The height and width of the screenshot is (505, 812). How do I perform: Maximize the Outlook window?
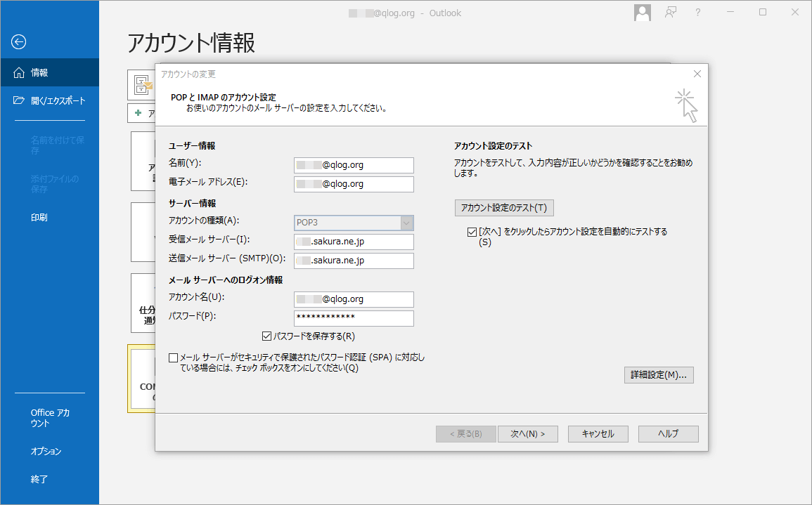pyautogui.click(x=763, y=13)
